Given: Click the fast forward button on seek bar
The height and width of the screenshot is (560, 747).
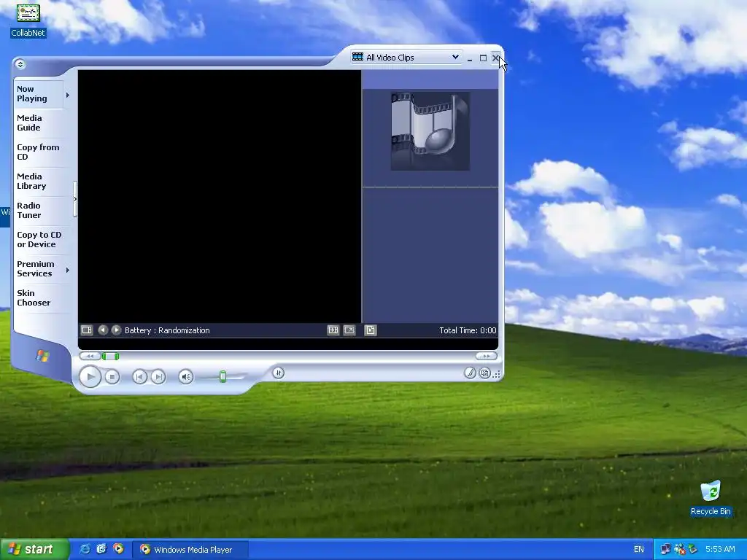Looking at the screenshot, I should click(487, 356).
